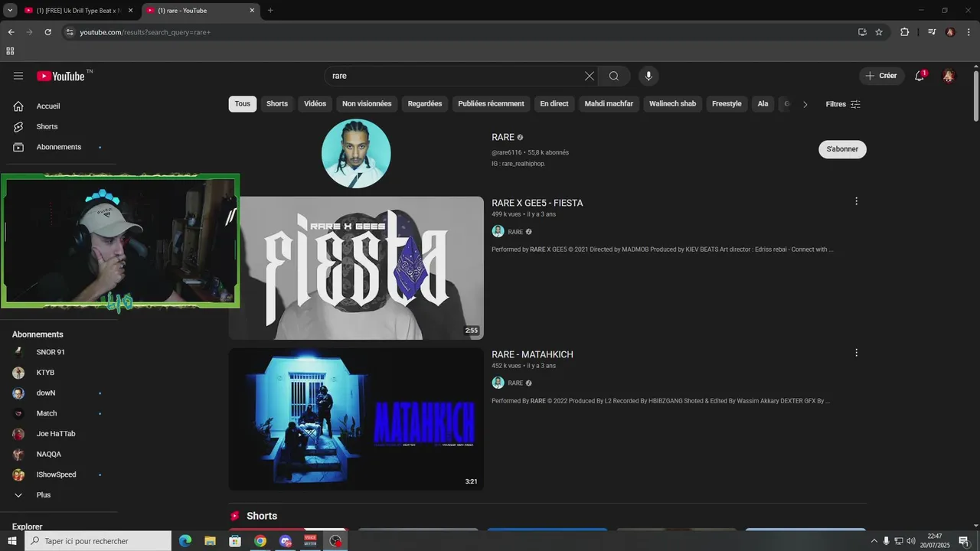Select the Tous filter chip
The image size is (980, 551).
click(x=243, y=104)
